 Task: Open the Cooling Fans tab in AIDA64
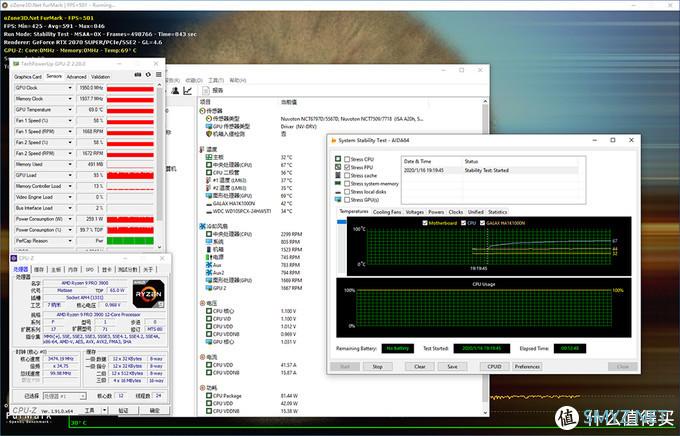click(x=387, y=212)
